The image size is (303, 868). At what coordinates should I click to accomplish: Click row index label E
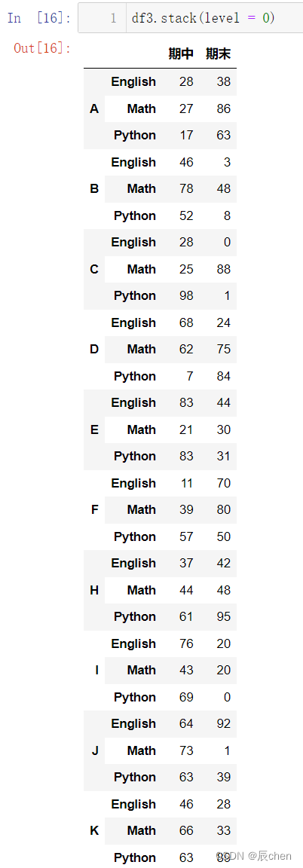(x=94, y=429)
